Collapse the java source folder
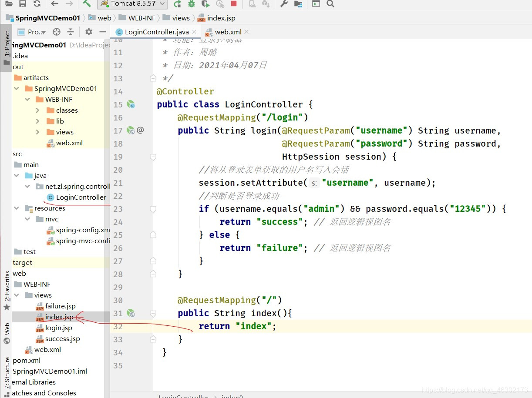Image resolution: width=532 pixels, height=398 pixels. point(17,175)
